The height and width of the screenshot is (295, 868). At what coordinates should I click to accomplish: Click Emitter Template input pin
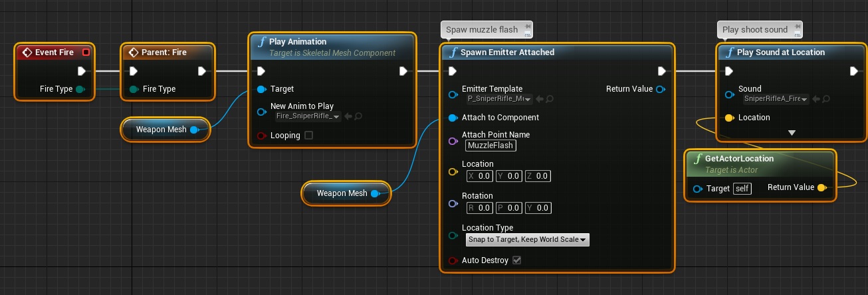click(453, 94)
